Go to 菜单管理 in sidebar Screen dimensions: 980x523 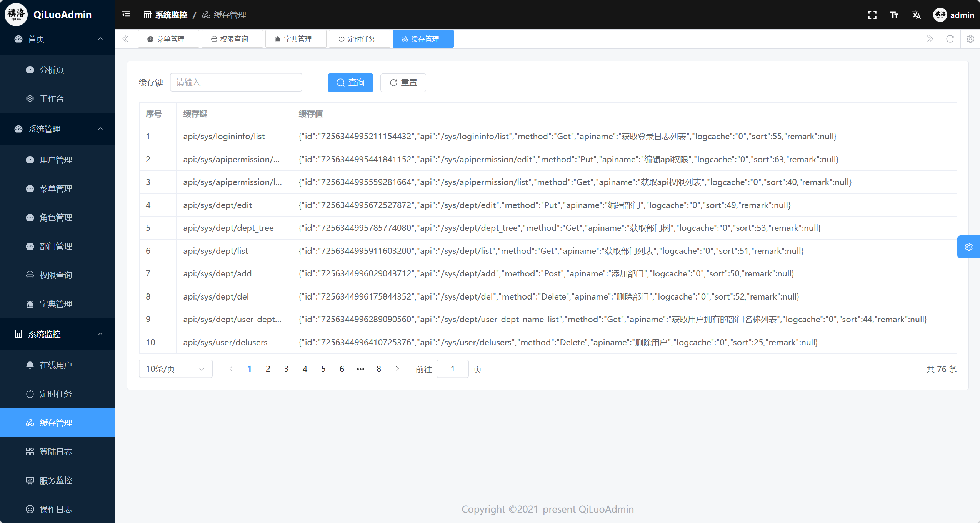point(58,188)
